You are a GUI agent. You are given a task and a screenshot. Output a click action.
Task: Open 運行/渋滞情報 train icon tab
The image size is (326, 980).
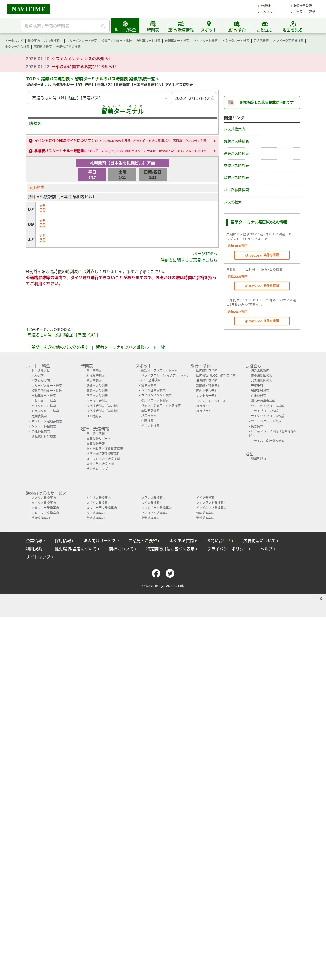(x=181, y=26)
